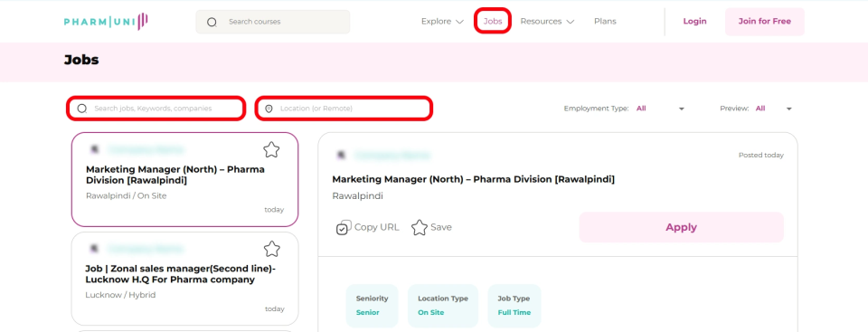This screenshot has width=868, height=332.
Task: Focus the Search courses field
Action: point(273,22)
